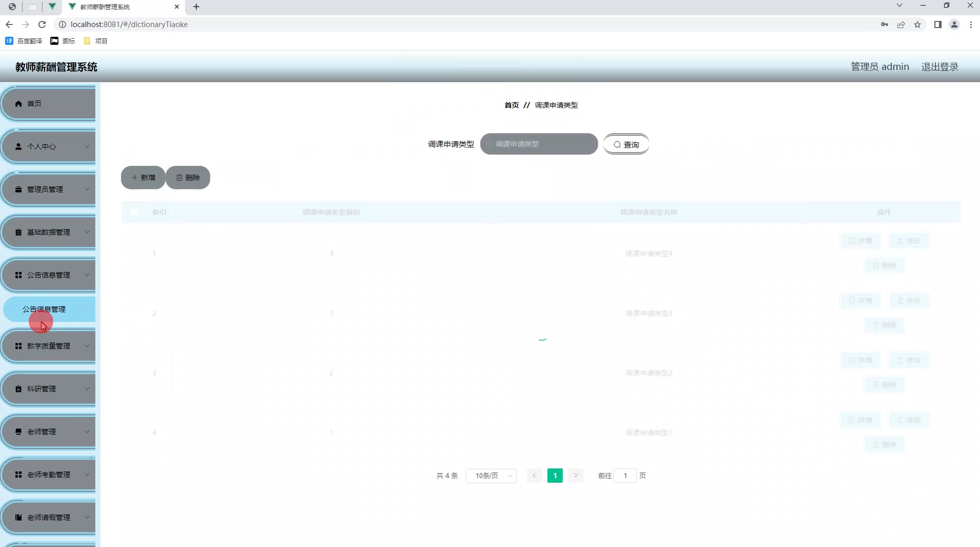This screenshot has height=547, width=980.
Task: Expand the 教学质量管理 sidebar menu
Action: click(48, 346)
